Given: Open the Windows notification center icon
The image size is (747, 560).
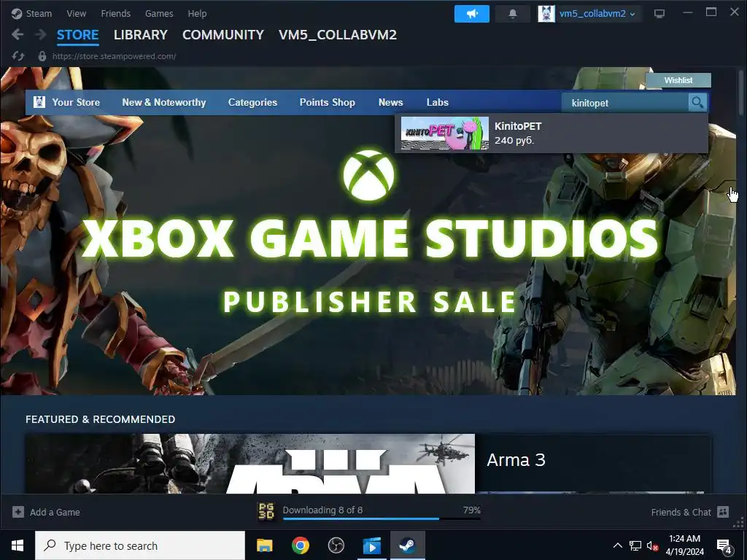Looking at the screenshot, I should tap(724, 546).
